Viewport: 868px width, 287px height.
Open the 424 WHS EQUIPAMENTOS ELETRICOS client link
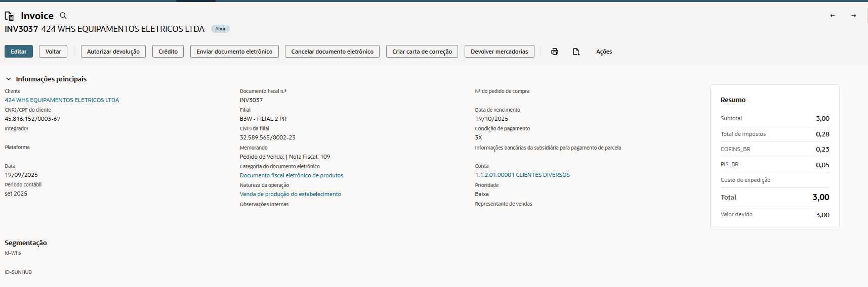point(62,100)
